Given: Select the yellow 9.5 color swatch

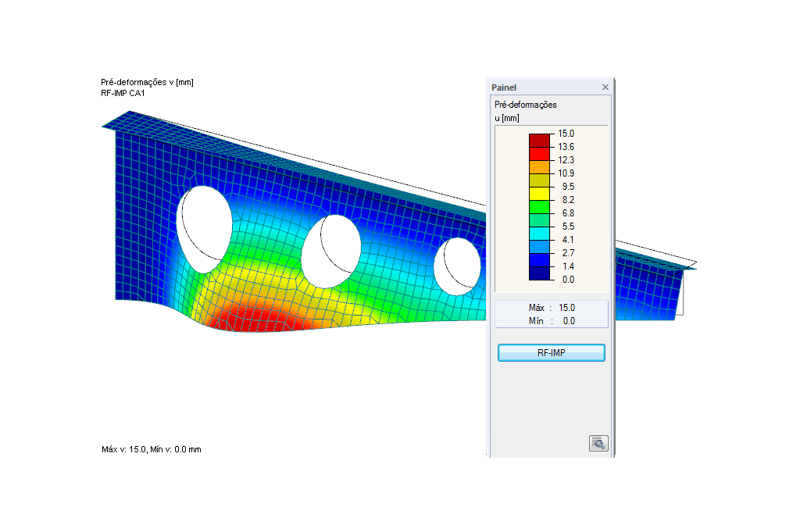Looking at the screenshot, I should coord(539,193).
